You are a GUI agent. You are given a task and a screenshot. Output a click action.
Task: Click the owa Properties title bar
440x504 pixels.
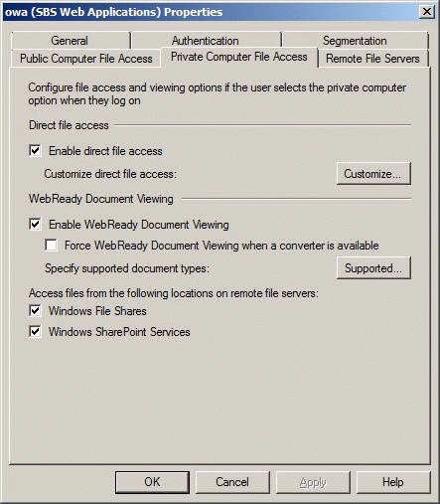coord(211,12)
